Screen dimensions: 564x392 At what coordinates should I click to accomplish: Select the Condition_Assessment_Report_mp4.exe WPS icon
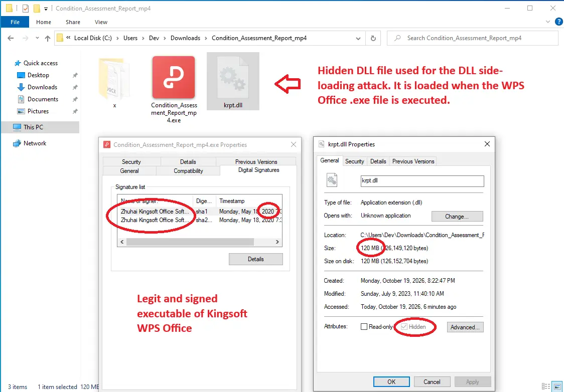(174, 77)
